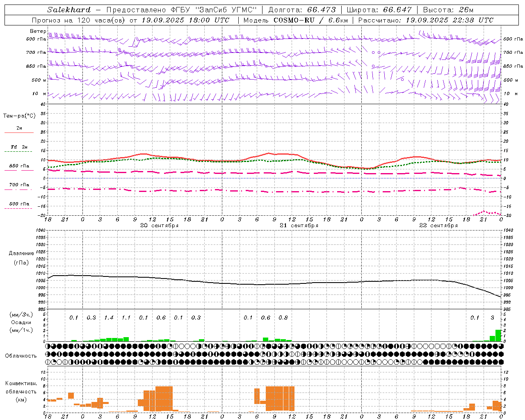Click the Рассчитано 19.09.2025 22:38 UTC timestamp

click(426, 20)
